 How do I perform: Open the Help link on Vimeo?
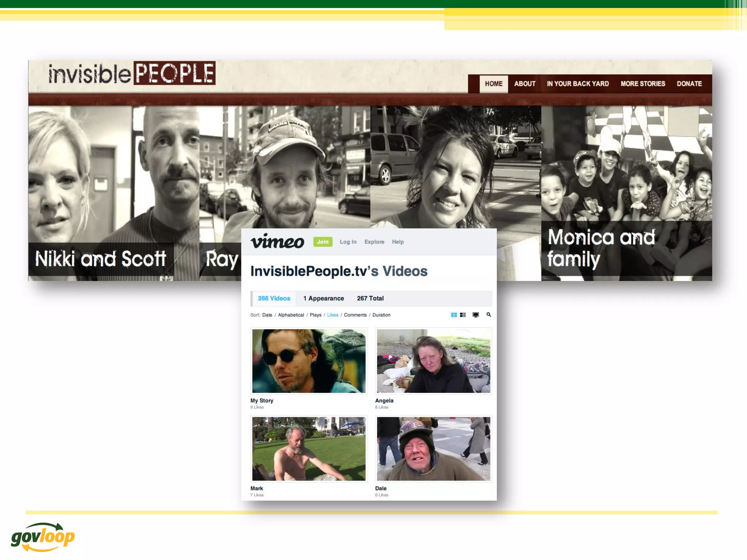[x=398, y=242]
